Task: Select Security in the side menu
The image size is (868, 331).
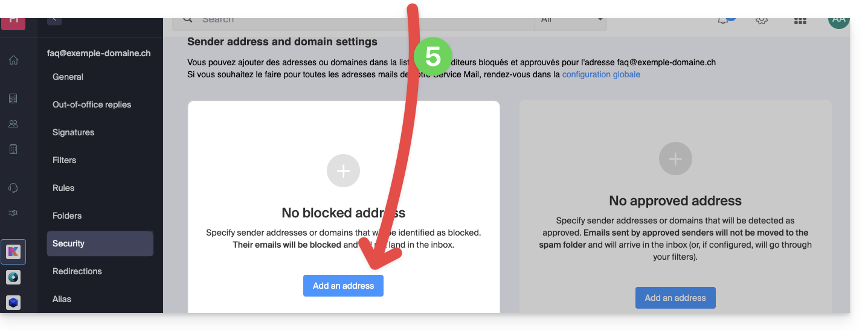Action: pos(100,243)
